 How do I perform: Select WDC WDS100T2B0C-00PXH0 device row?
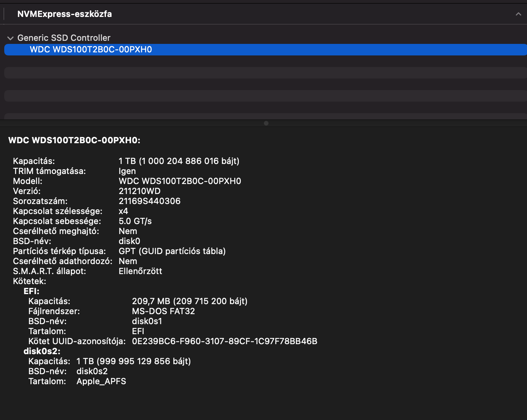[265, 50]
